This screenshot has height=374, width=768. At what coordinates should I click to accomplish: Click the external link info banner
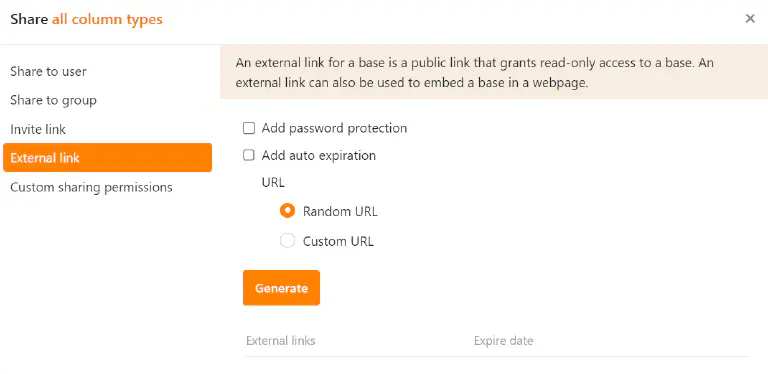[494, 72]
